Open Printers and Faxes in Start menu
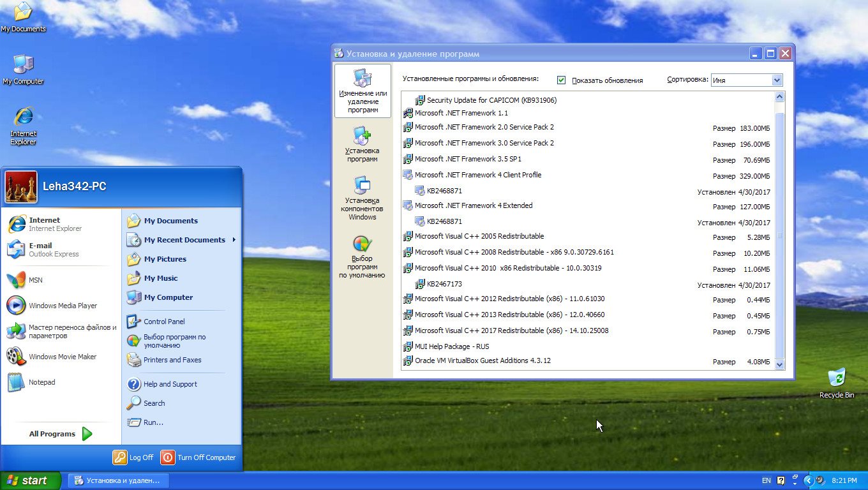This screenshot has width=868, height=490. (181, 360)
